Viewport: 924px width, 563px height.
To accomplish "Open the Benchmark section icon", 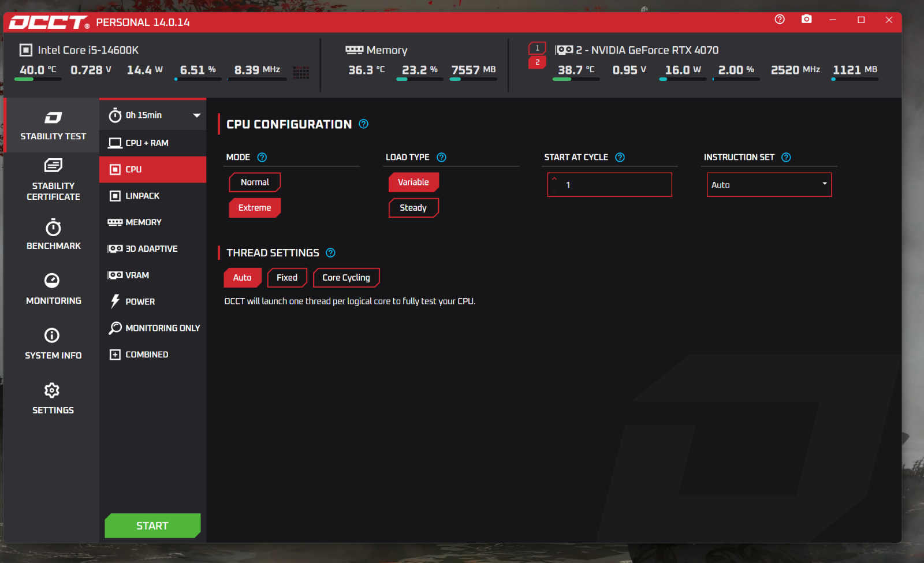I will 53,228.
